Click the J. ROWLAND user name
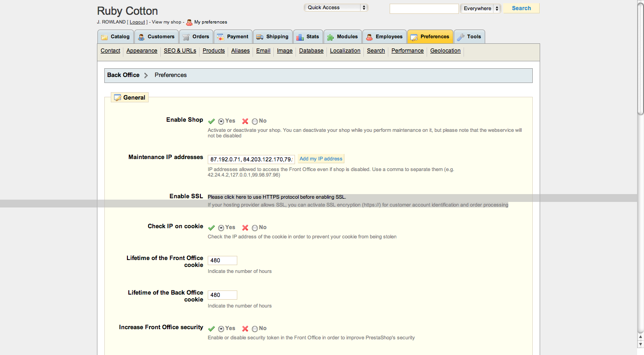The height and width of the screenshot is (355, 644). 111,22
